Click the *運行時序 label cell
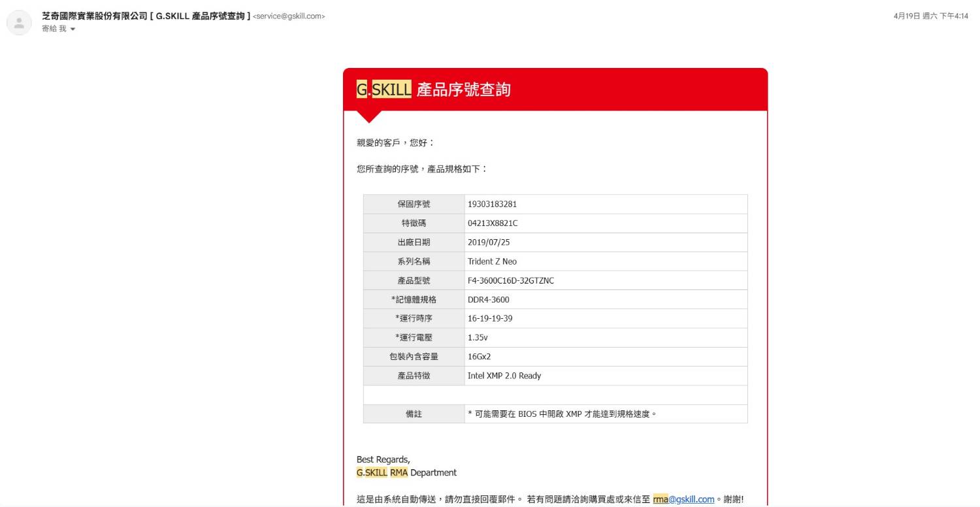The image size is (980, 507). click(x=414, y=318)
